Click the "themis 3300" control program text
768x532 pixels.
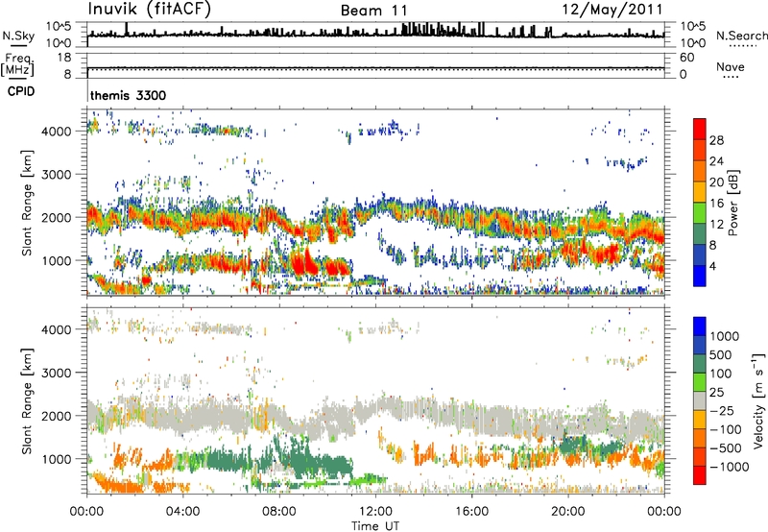pos(129,95)
